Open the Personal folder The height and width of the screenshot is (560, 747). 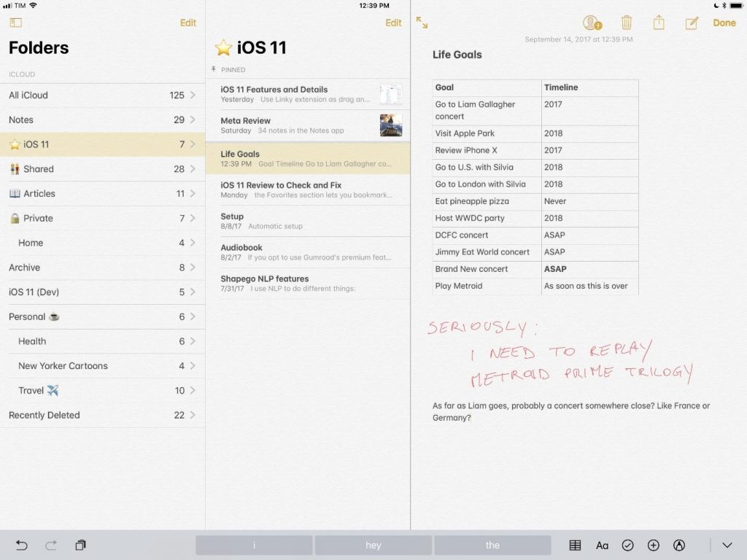click(102, 316)
